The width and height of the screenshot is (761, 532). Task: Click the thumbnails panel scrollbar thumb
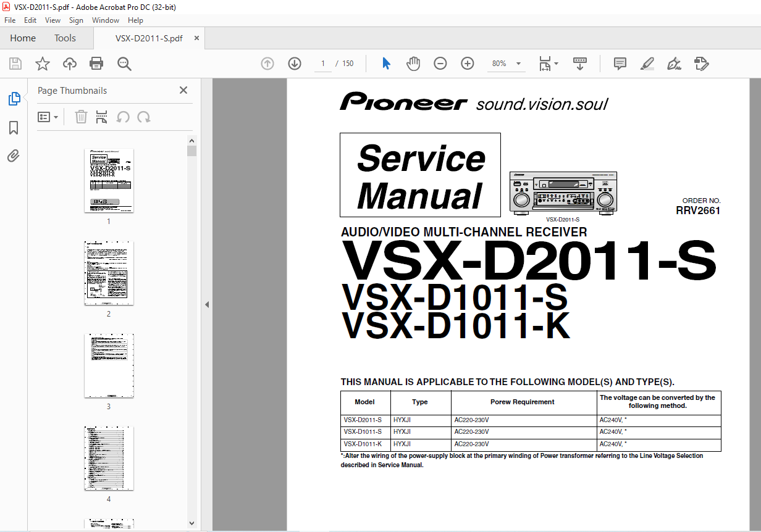(192, 151)
